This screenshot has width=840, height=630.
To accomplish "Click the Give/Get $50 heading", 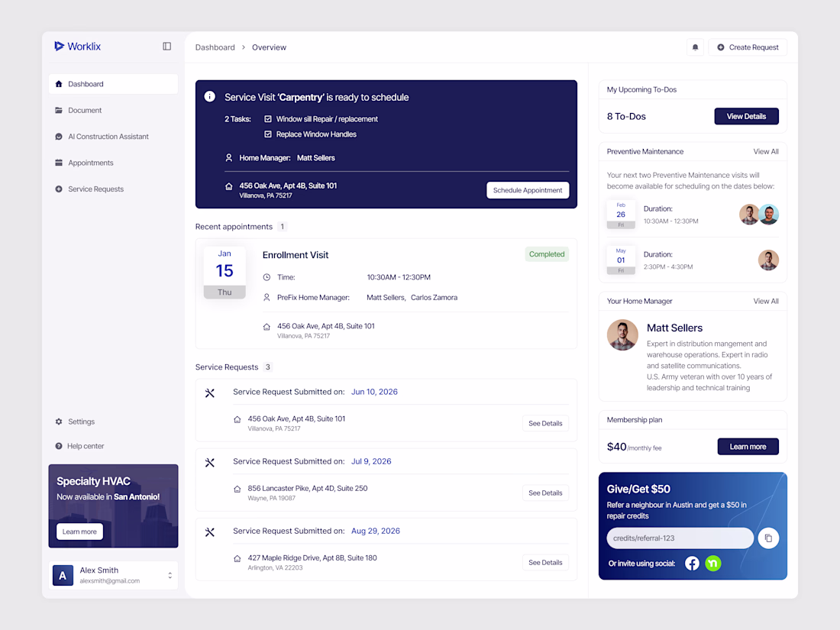I will [x=638, y=489].
